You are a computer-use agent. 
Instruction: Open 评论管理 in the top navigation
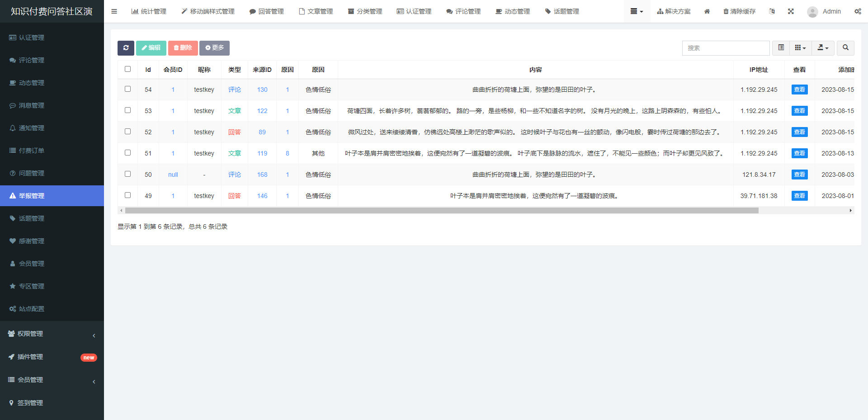coord(463,11)
